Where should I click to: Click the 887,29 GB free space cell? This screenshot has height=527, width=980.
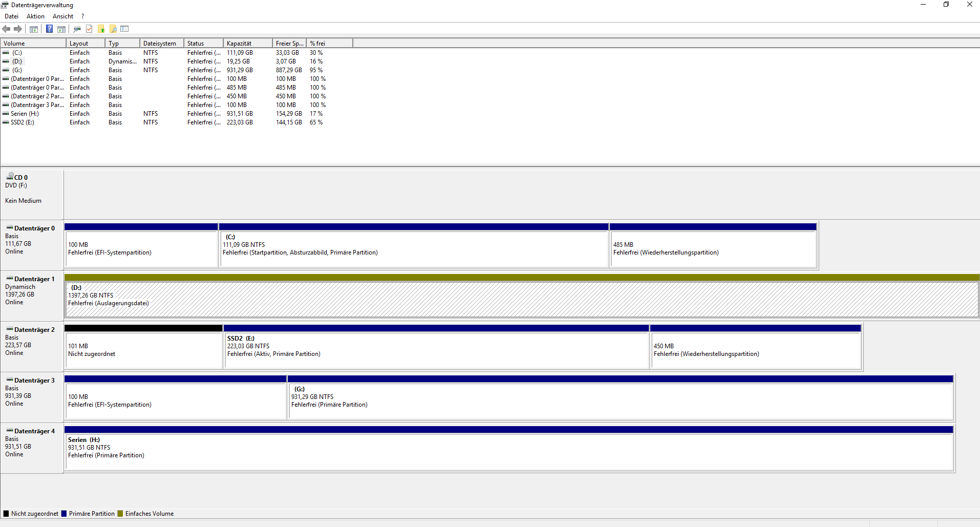pos(289,70)
